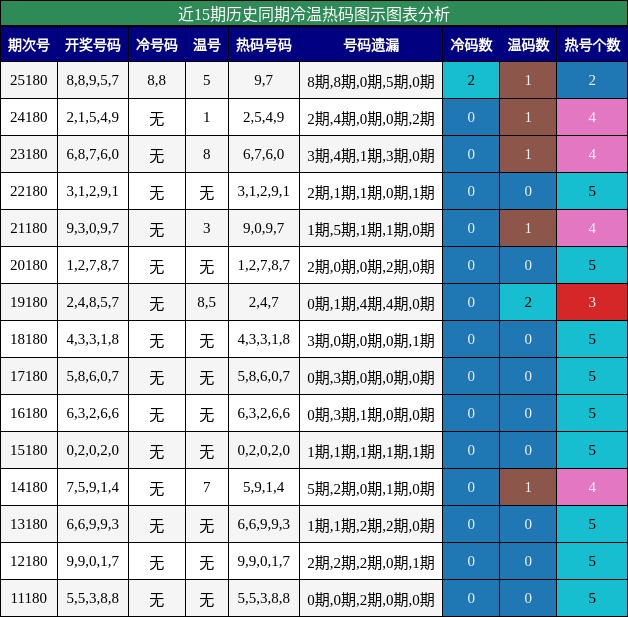
Task: Select period number 16180
Action: click(29, 413)
